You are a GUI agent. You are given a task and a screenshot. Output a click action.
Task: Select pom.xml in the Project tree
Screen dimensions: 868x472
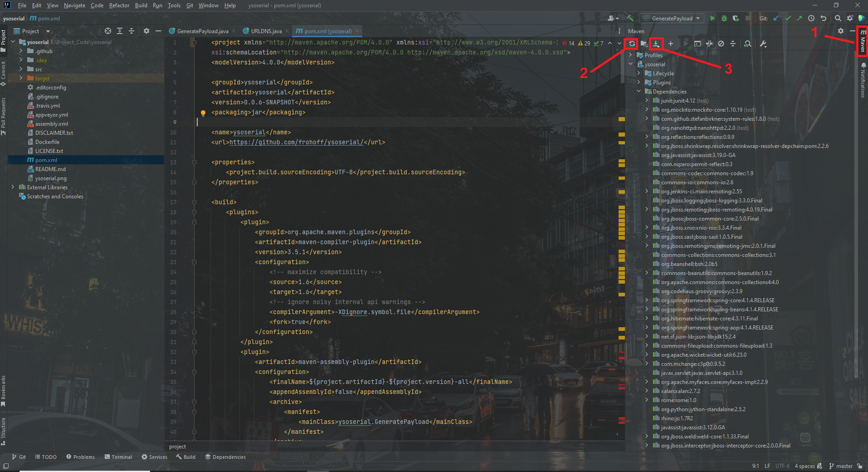click(x=86, y=160)
